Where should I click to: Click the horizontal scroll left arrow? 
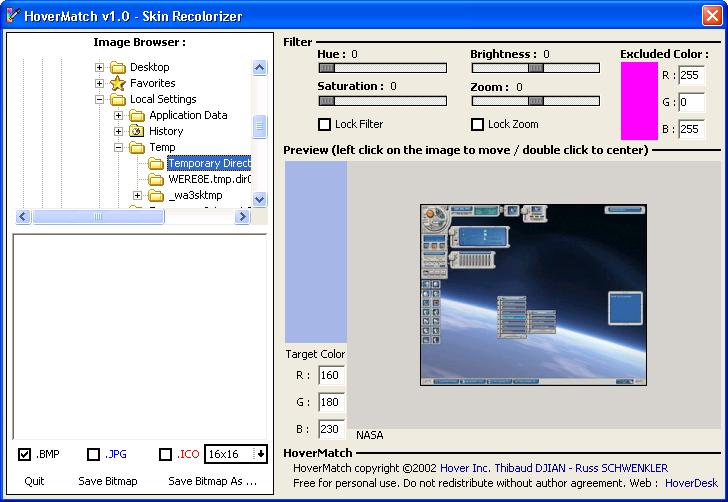(x=23, y=216)
